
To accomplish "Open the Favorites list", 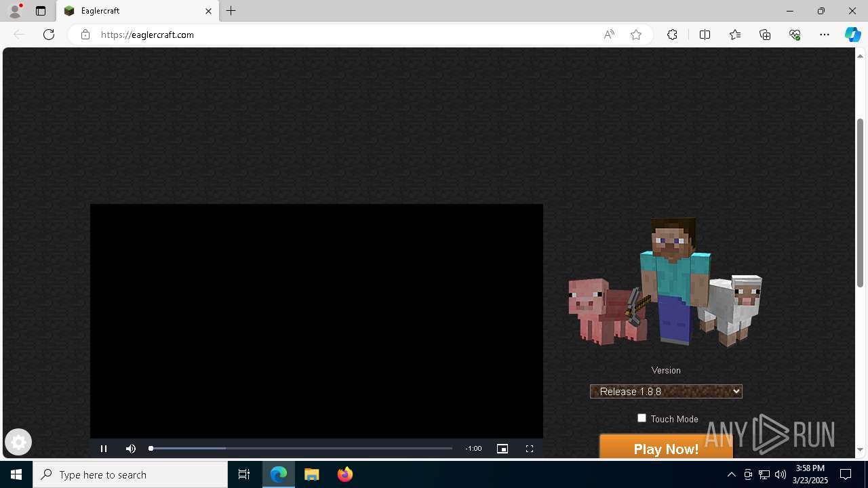I will pos(735,35).
